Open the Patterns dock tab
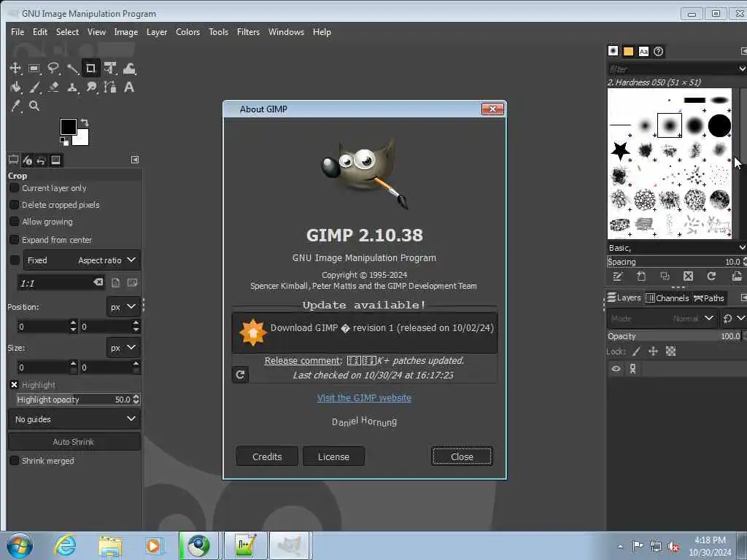Screen dimensions: 747x560 click(628, 51)
